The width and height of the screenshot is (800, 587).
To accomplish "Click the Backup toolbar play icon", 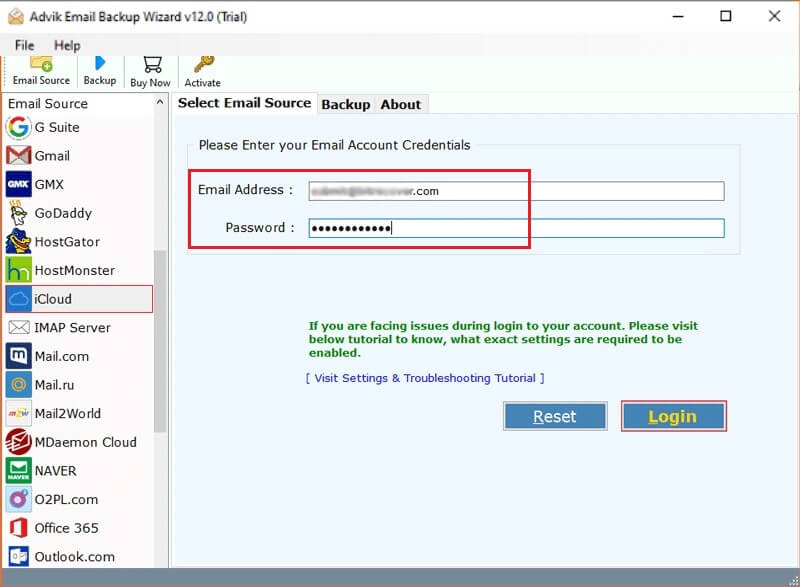I will (x=100, y=63).
